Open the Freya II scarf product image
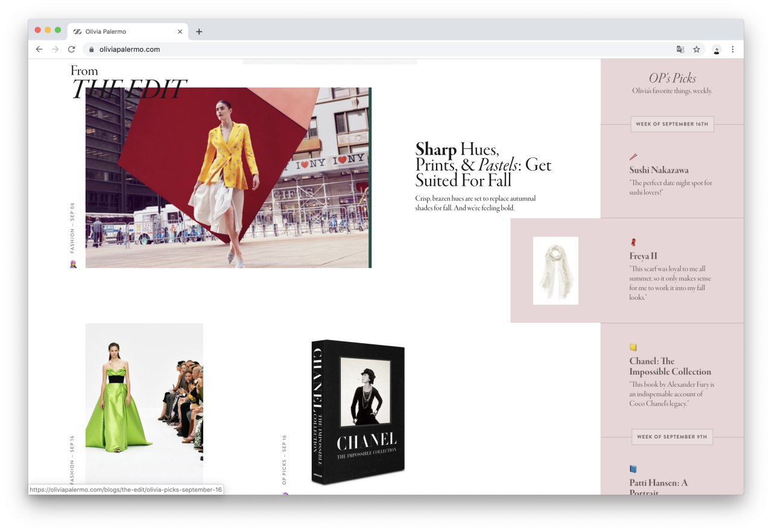772x532 pixels. pos(555,270)
